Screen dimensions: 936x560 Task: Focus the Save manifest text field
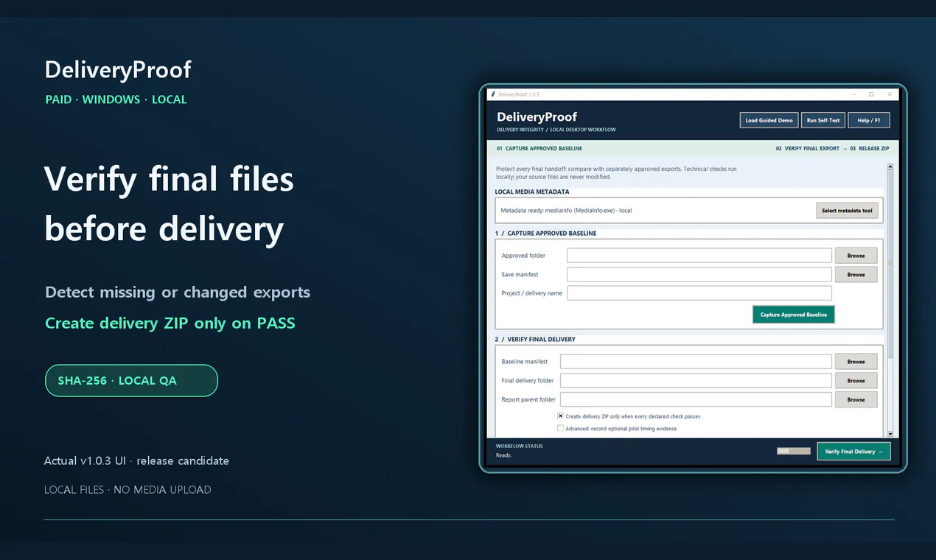[699, 275]
